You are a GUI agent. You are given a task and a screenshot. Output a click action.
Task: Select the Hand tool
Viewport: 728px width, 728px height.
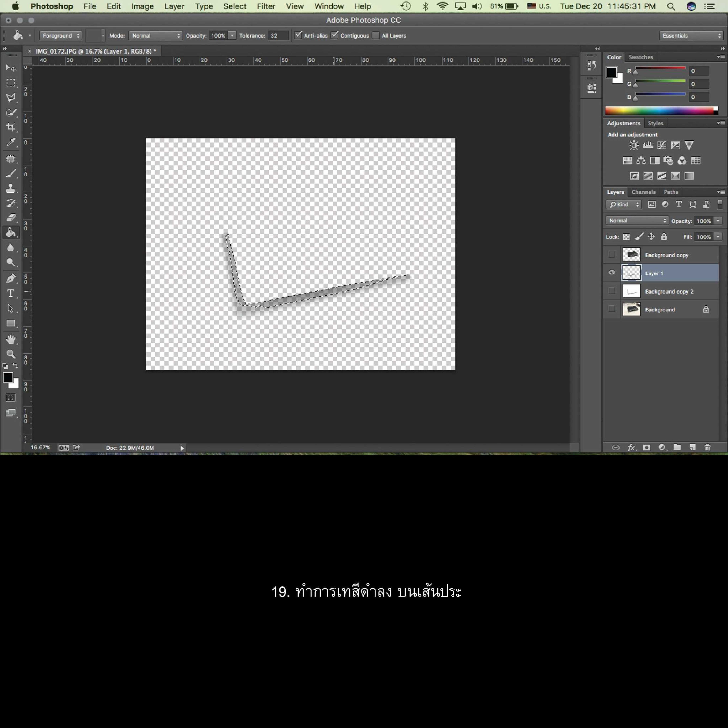[x=11, y=339]
